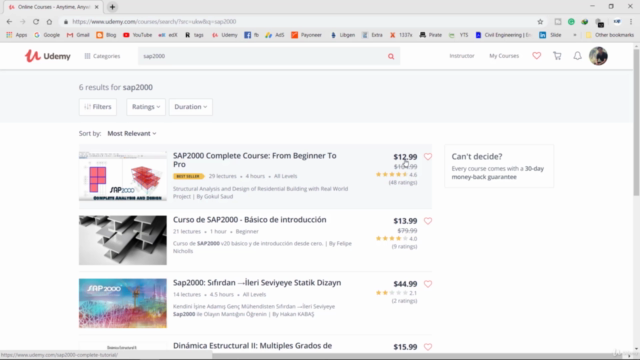Open a new browser tab
Image resolution: width=640 pixels, height=360 pixels.
click(112, 7)
